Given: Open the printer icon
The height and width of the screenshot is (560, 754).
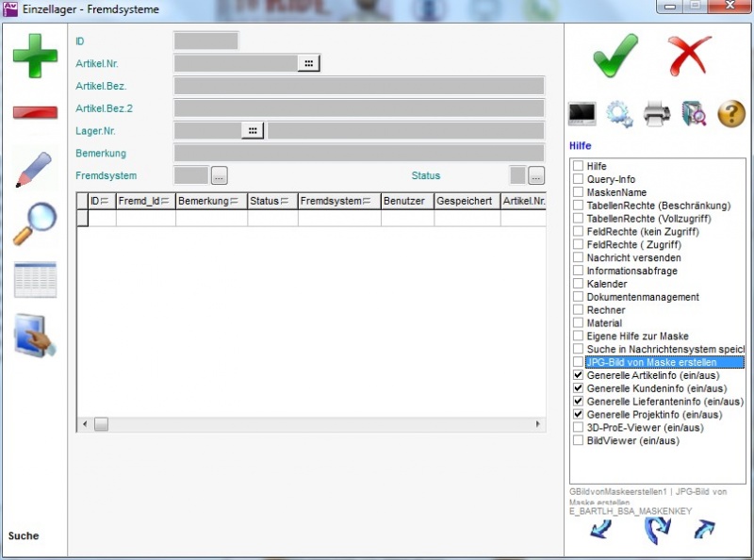Looking at the screenshot, I should pos(657,114).
